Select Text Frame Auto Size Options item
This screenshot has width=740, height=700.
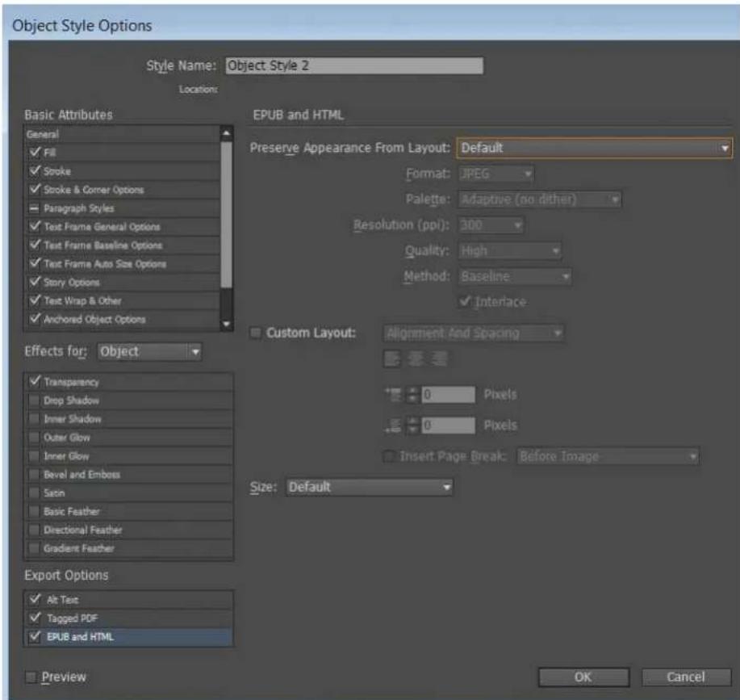pos(122,263)
